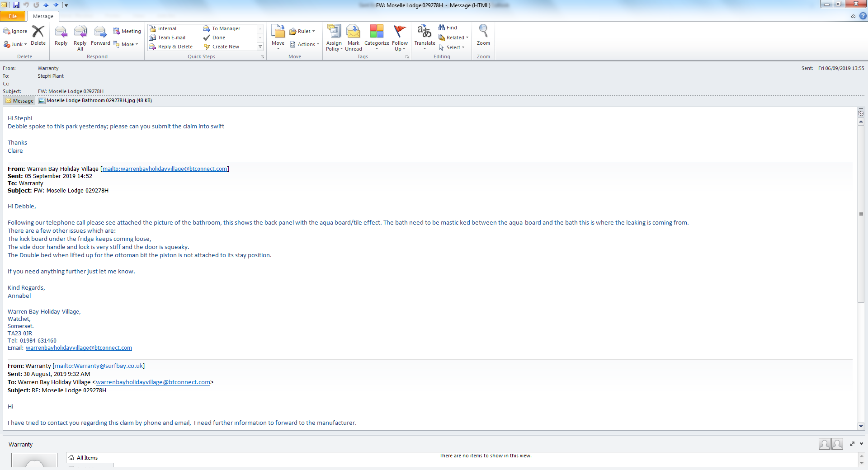Open Outlook Help question mark
868x470 pixels.
click(x=863, y=16)
